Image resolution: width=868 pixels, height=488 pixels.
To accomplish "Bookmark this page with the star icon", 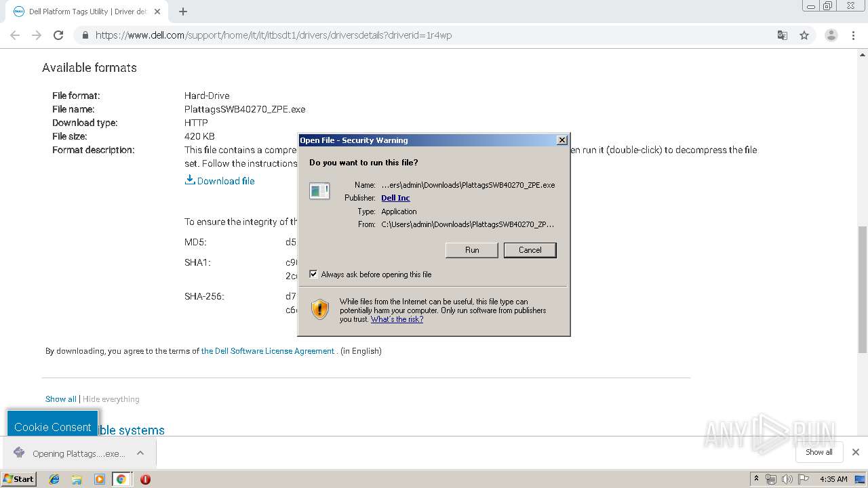I will [804, 35].
